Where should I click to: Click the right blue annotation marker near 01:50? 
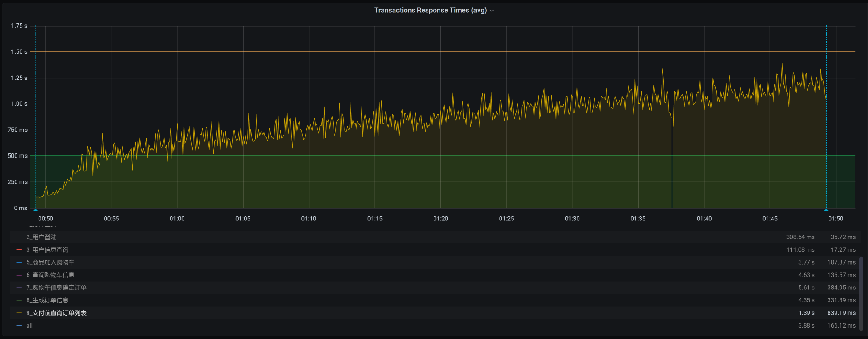[x=826, y=210]
